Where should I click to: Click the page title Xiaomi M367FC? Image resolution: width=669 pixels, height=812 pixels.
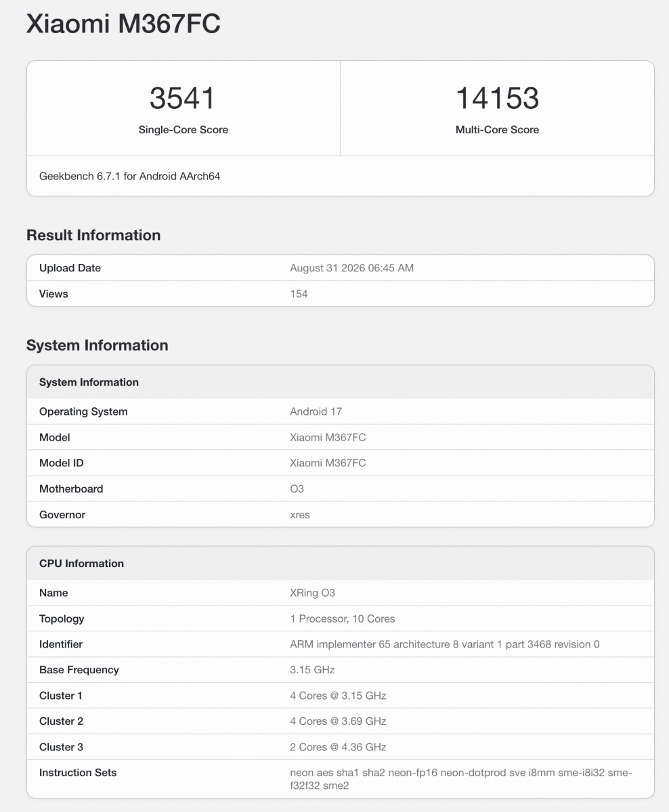point(123,24)
